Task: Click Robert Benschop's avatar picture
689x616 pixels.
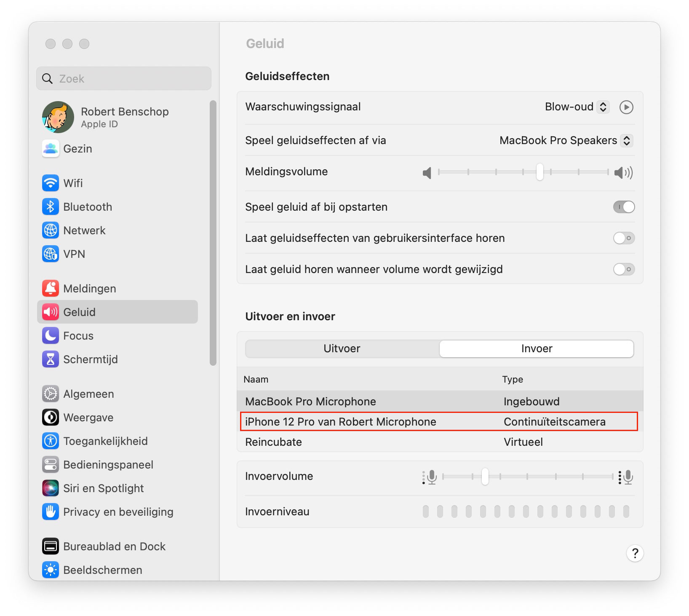Action: pos(58,117)
